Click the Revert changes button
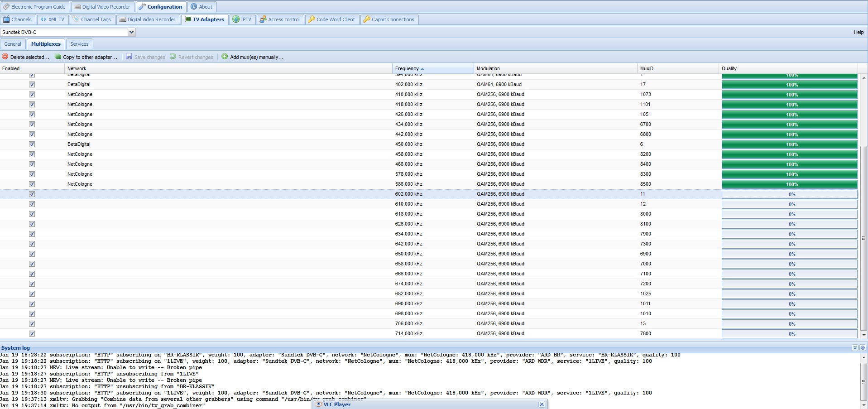868x409 pixels. [x=192, y=57]
